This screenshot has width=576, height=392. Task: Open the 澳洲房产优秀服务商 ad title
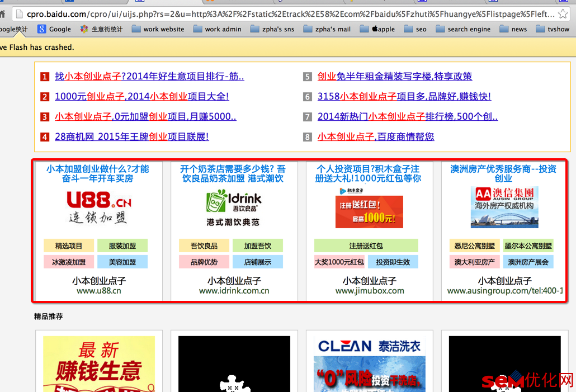pos(503,173)
